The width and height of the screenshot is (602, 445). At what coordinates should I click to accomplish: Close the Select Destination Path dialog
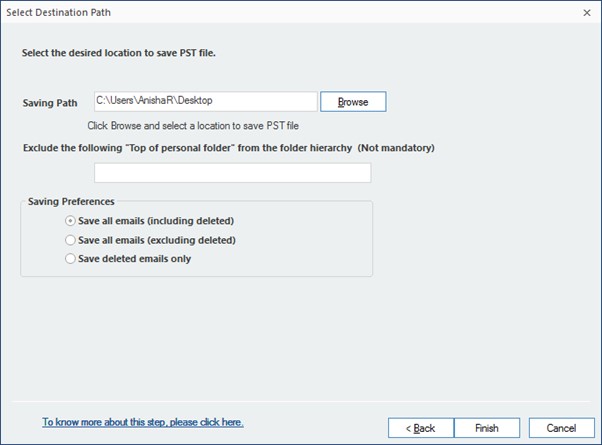pyautogui.click(x=585, y=12)
